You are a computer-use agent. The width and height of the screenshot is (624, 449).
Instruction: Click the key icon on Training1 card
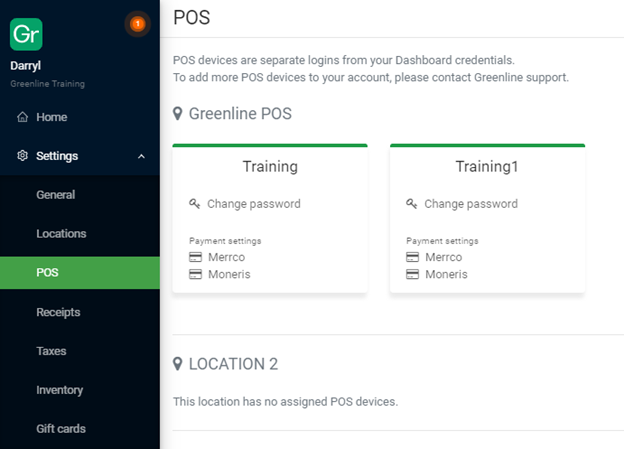pyautogui.click(x=412, y=204)
